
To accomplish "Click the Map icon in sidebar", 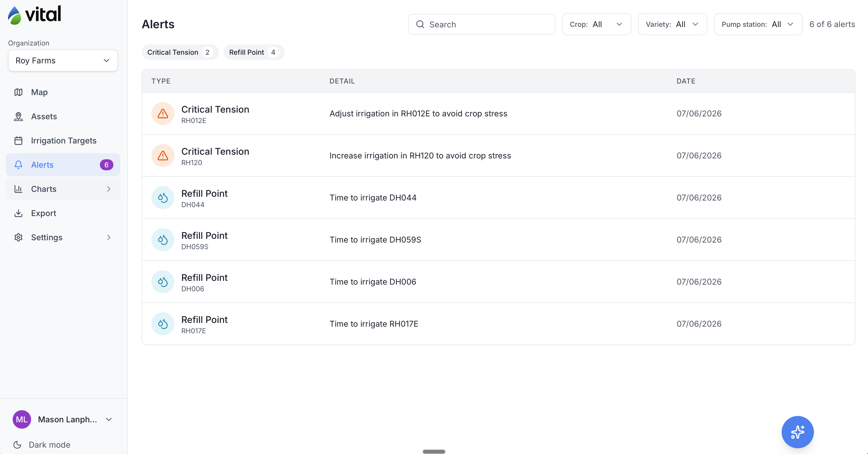I will (18, 92).
